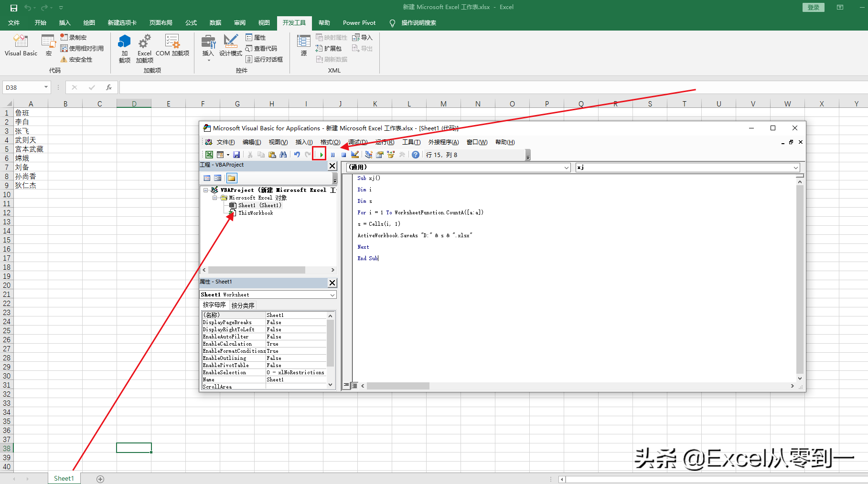The height and width of the screenshot is (484, 868).
Task: Open 宏安全性 macro security
Action: [76, 59]
